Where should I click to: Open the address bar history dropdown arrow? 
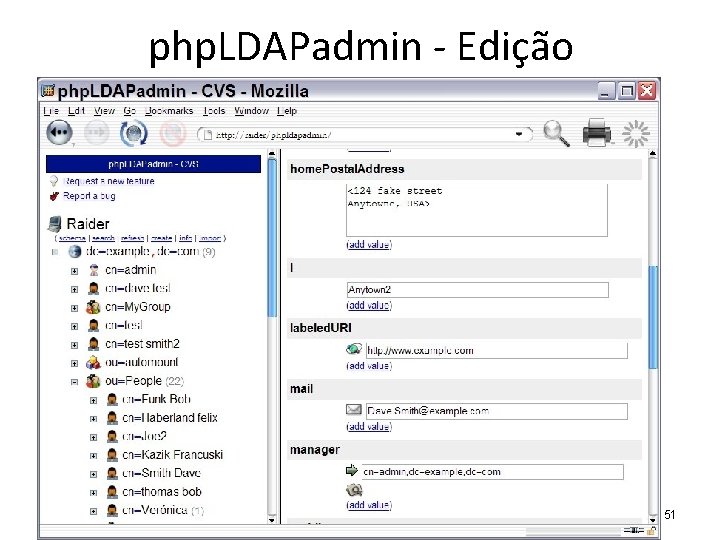519,134
